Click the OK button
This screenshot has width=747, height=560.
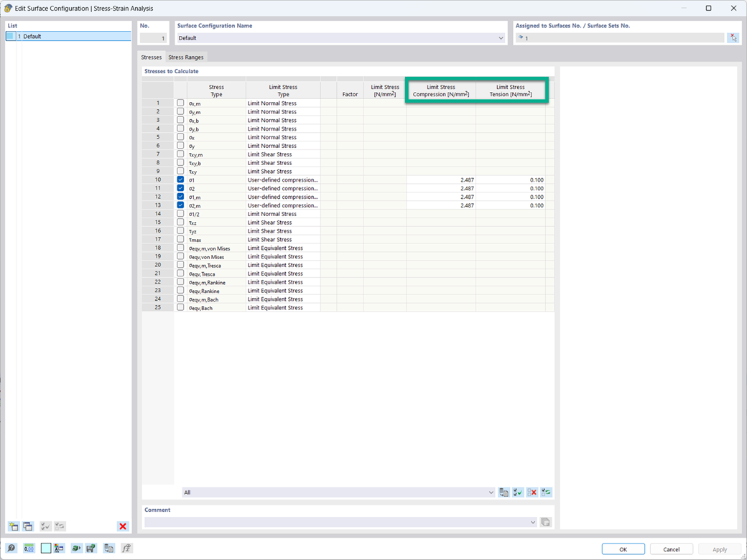tap(623, 549)
